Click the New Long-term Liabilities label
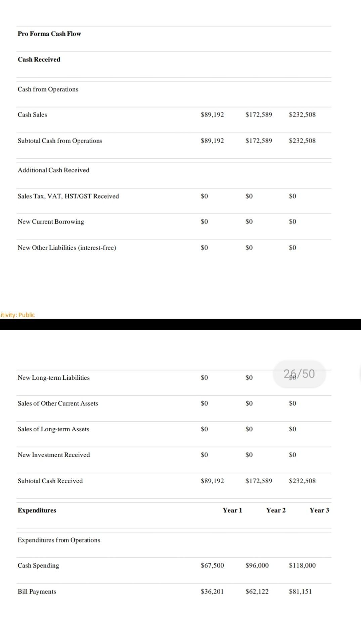 54,378
